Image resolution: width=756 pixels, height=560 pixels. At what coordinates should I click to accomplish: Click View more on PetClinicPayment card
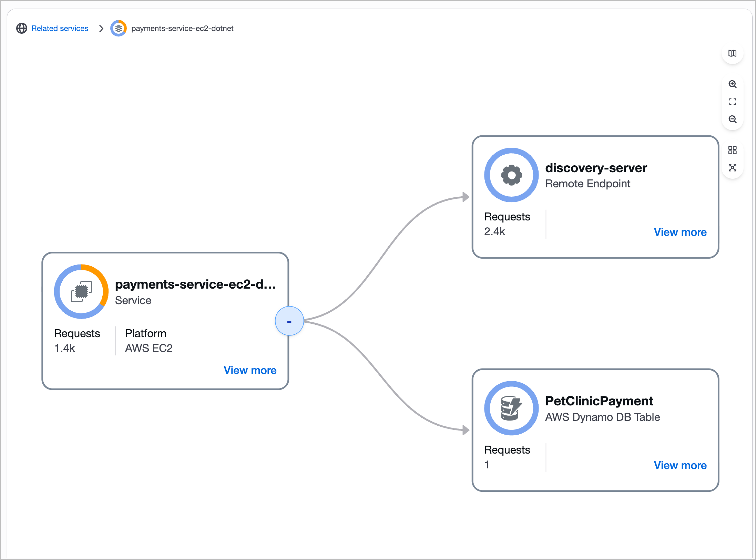pos(680,465)
